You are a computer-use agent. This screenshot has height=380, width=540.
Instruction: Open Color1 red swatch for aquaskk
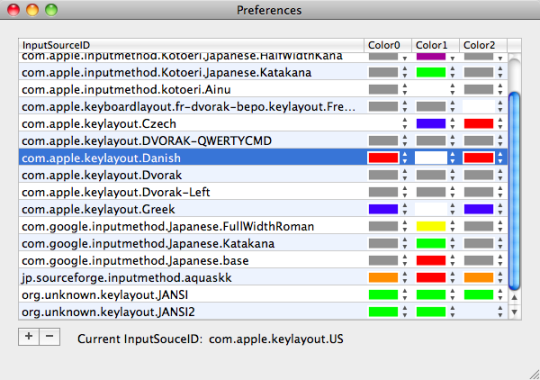tap(431, 278)
